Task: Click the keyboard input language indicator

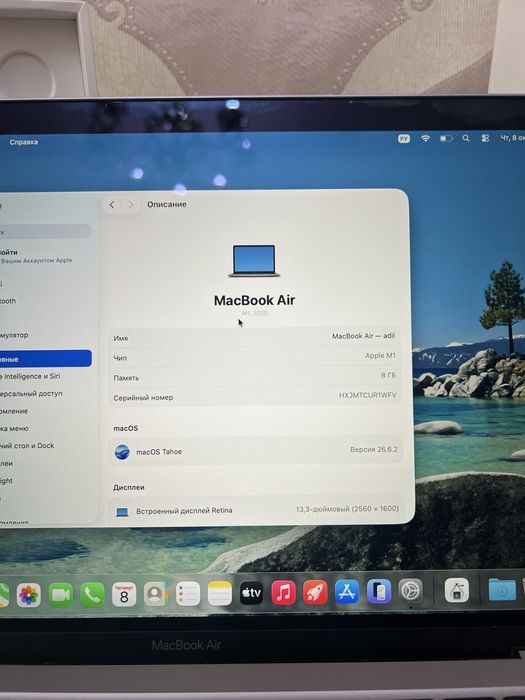Action: tap(404, 139)
